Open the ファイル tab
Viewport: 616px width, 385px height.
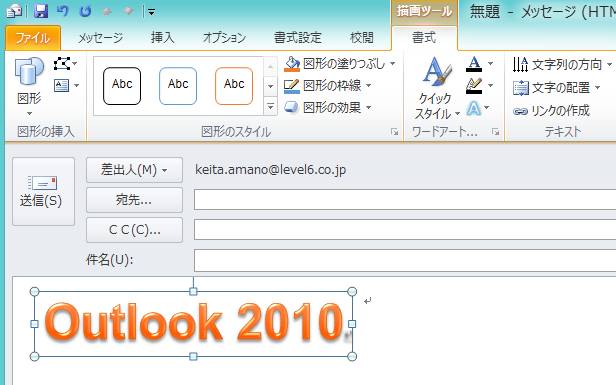pyautogui.click(x=33, y=38)
